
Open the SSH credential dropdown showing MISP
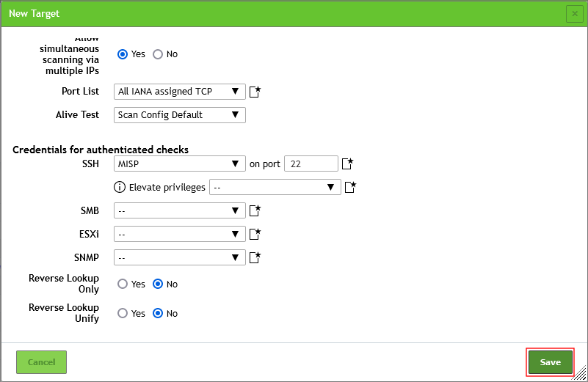[180, 164]
